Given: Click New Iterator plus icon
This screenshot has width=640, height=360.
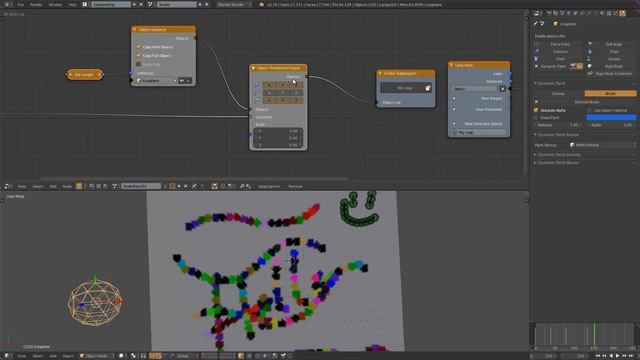Looking at the screenshot, I should pyautogui.click(x=454, y=98).
